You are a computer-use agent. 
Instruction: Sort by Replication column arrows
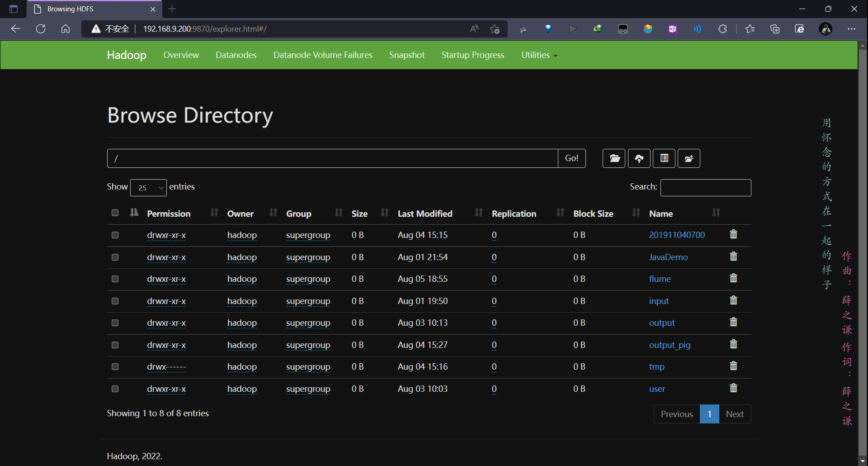(560, 213)
